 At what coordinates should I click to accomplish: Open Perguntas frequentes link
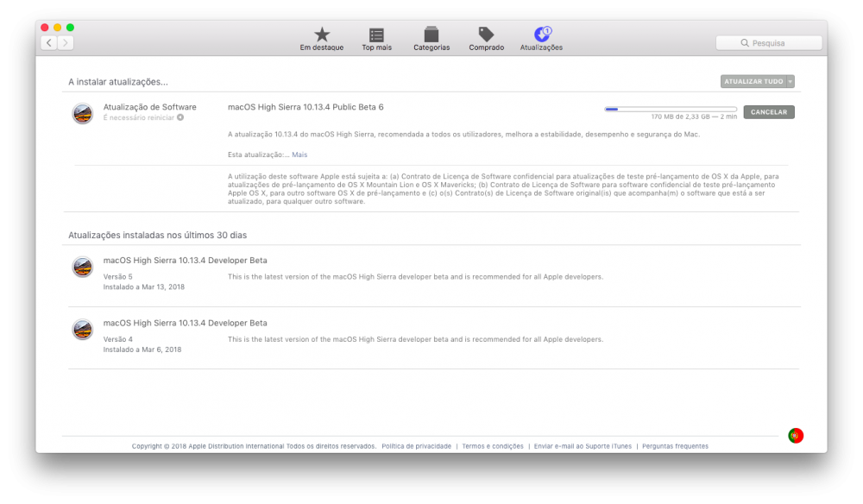click(x=676, y=446)
